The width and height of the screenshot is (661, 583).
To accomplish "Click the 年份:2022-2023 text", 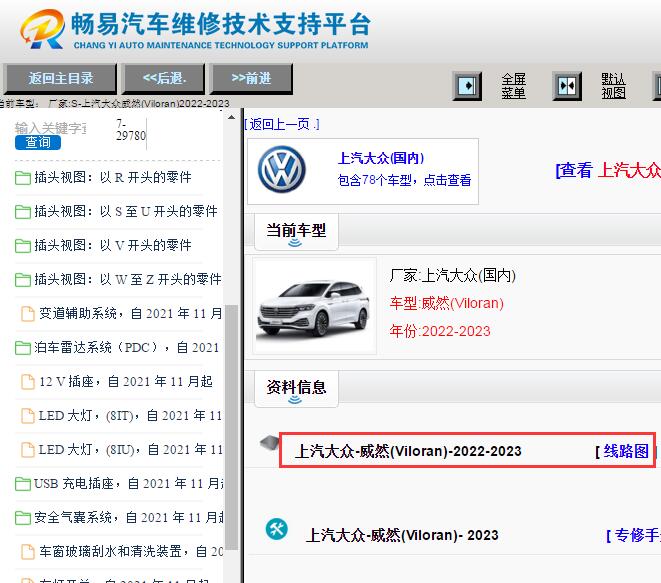I will click(x=440, y=331).
